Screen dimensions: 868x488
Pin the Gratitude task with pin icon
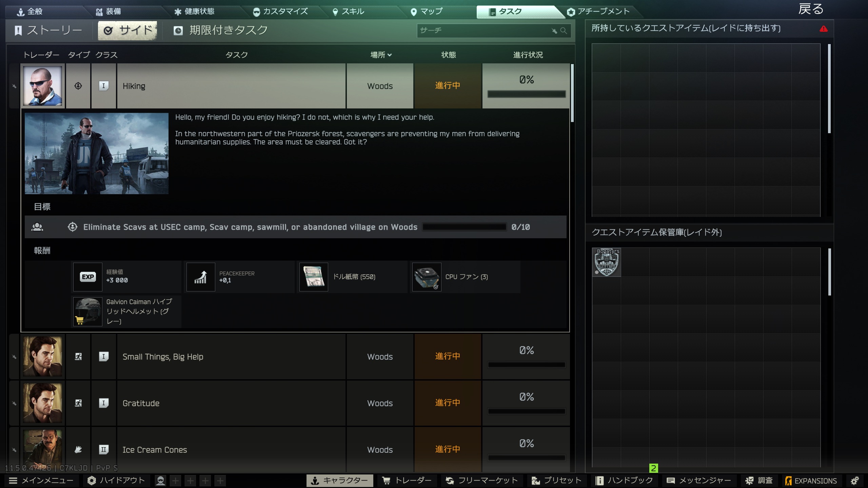[14, 403]
